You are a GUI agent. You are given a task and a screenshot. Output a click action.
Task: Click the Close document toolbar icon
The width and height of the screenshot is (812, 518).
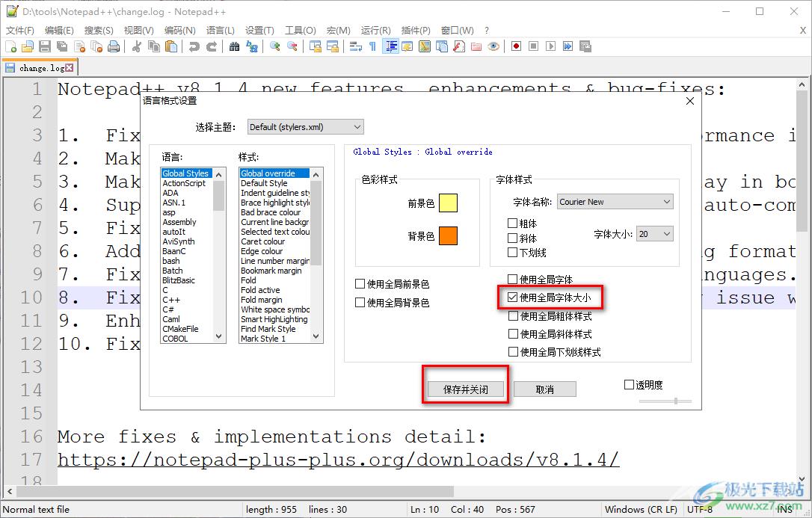(x=79, y=46)
